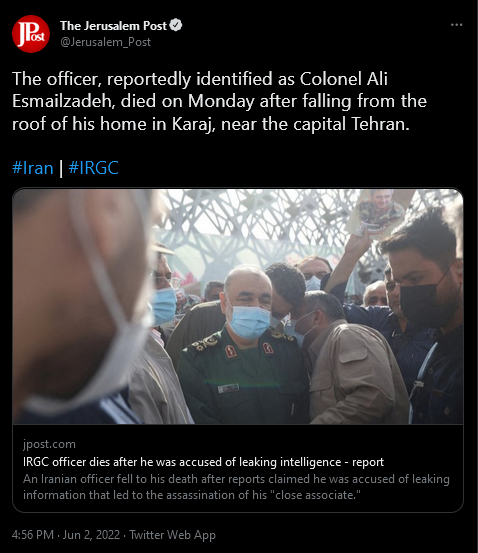Open the #Iran hashtag
Viewport: 478px width, 553px height.
32,168
